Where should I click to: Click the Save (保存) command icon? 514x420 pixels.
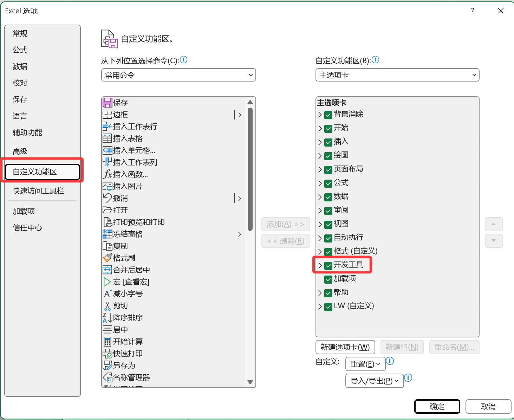(107, 103)
